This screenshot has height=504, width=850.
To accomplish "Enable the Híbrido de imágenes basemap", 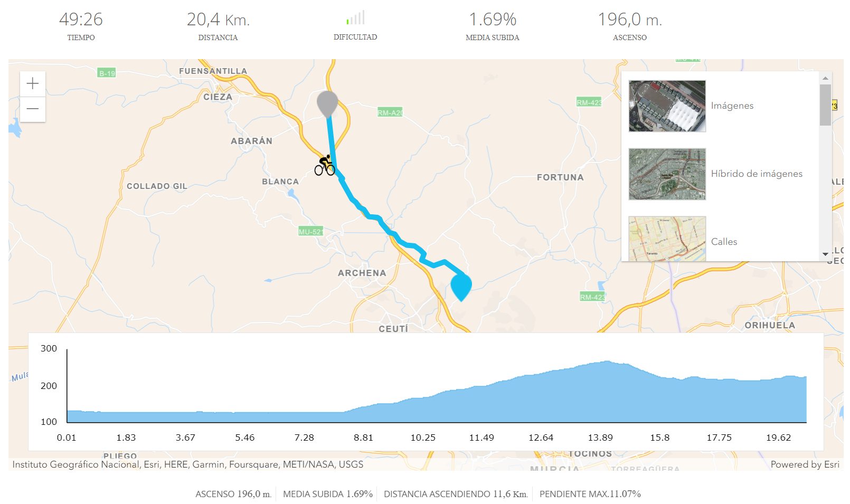I will tap(758, 174).
